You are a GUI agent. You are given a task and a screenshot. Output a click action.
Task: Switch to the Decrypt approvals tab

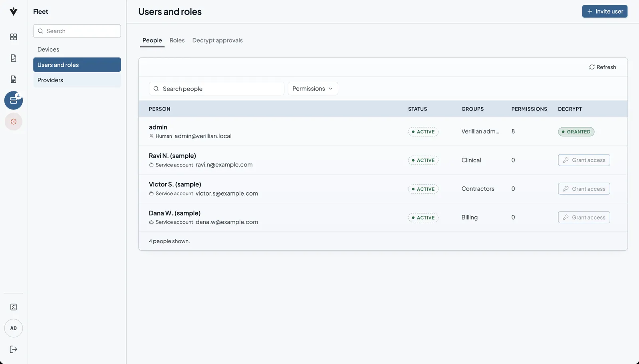pos(217,40)
